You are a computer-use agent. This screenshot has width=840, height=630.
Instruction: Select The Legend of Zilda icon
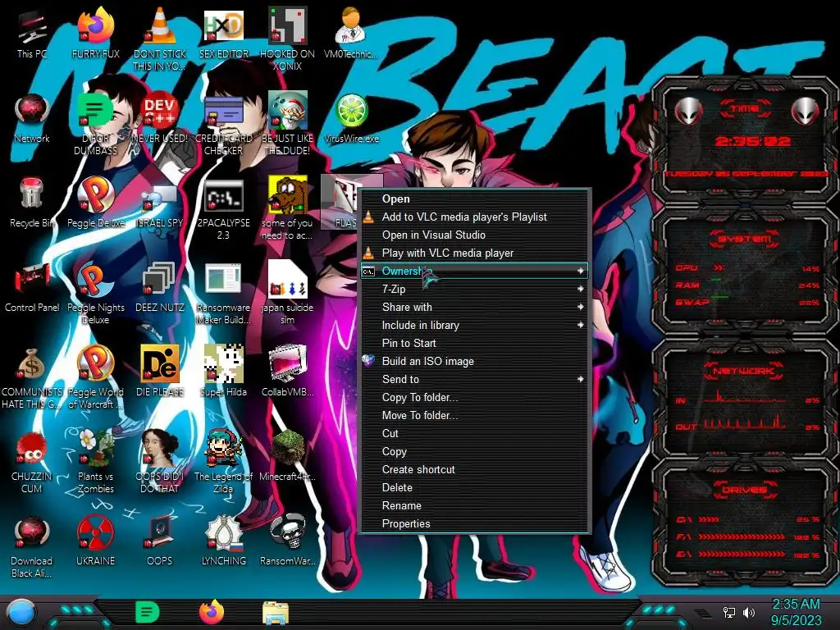coord(223,463)
